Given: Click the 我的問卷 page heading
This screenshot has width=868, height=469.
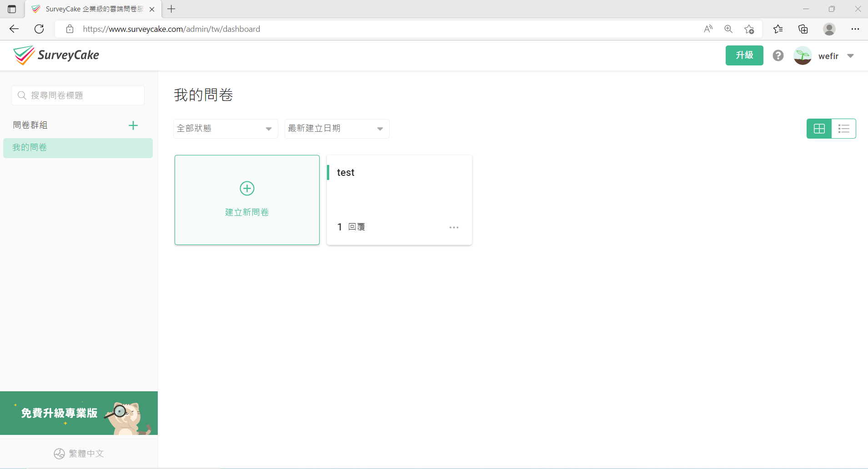Looking at the screenshot, I should tap(204, 95).
